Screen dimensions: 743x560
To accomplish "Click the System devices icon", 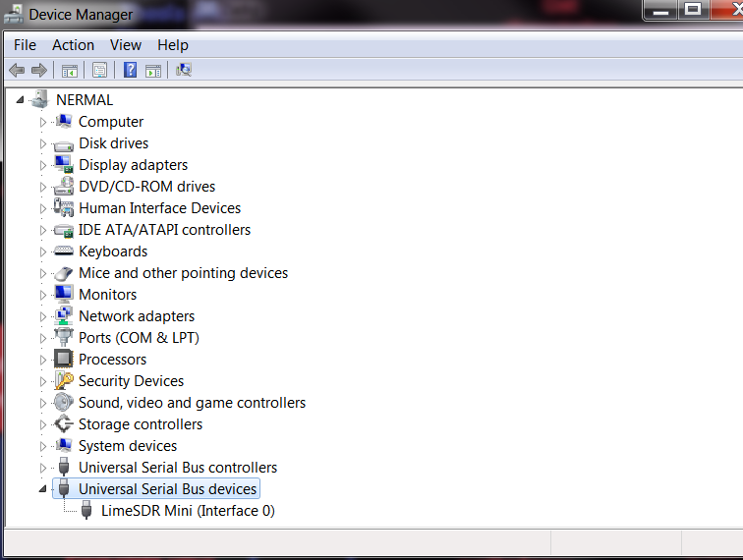I will click(x=64, y=445).
